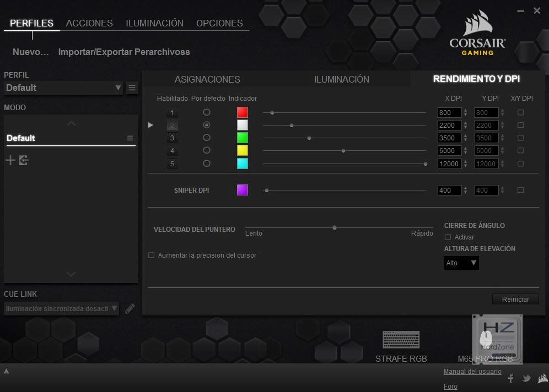Add a new mode with plus icon
549x392 pixels.
pos(10,160)
